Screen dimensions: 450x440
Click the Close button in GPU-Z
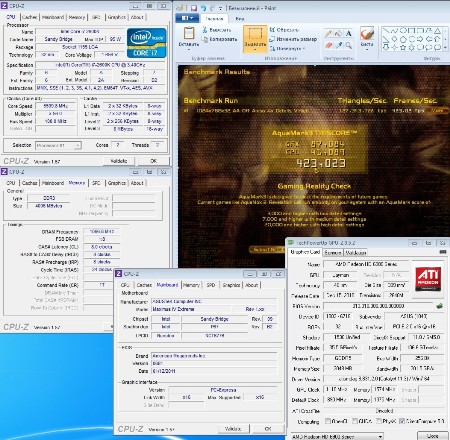[432, 436]
